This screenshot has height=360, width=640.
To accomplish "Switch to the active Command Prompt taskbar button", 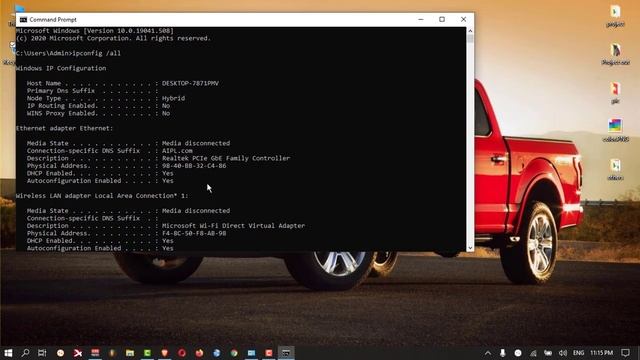I will tap(286, 353).
